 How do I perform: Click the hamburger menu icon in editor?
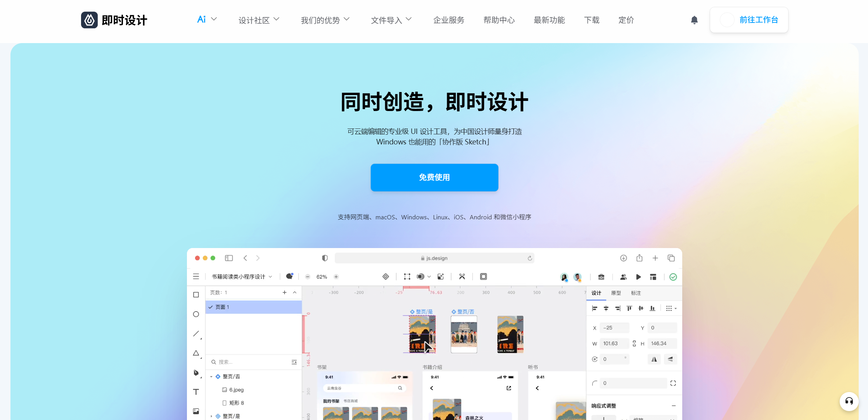196,276
